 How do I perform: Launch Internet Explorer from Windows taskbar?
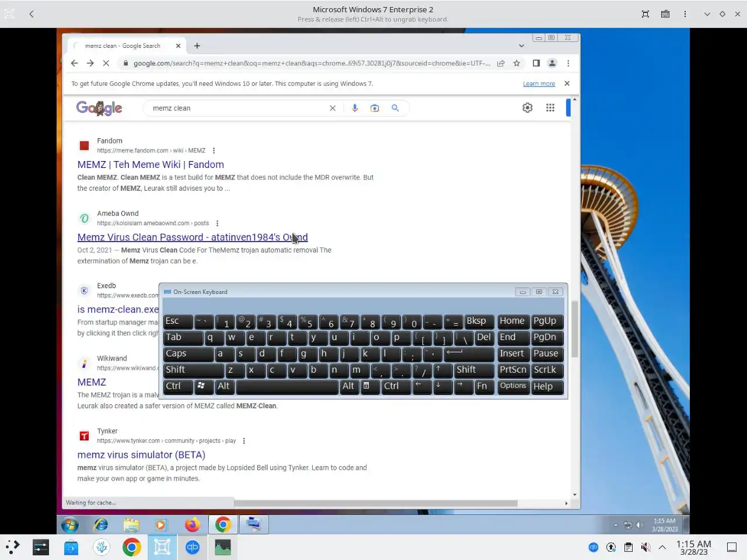click(101, 524)
